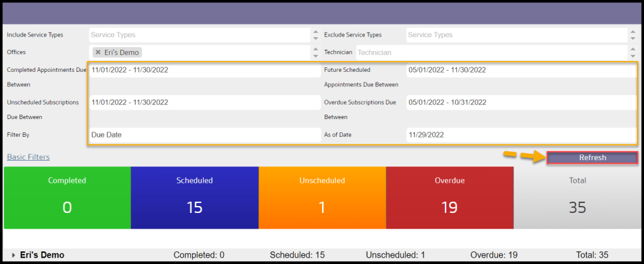Click the Include Service Types field
Viewport: 644px width, 264px height.
point(200,35)
